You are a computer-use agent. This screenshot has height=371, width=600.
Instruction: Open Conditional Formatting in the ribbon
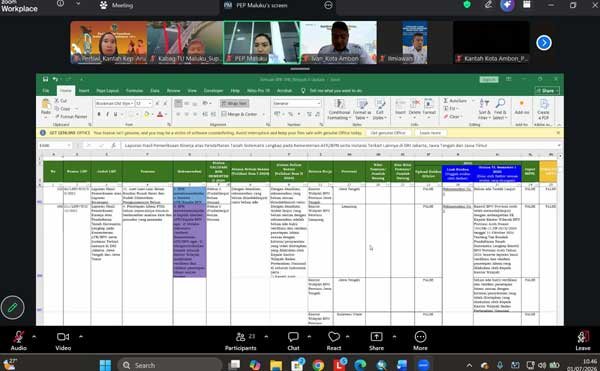[339, 109]
